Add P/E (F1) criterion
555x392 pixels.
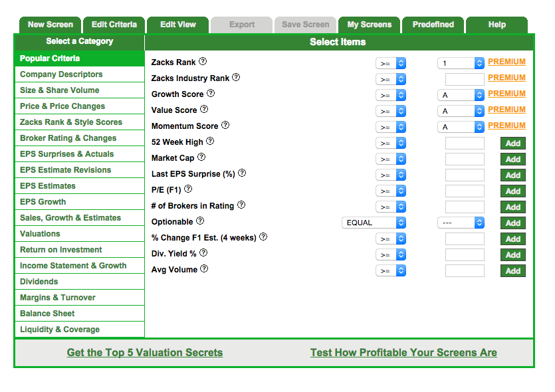click(513, 191)
